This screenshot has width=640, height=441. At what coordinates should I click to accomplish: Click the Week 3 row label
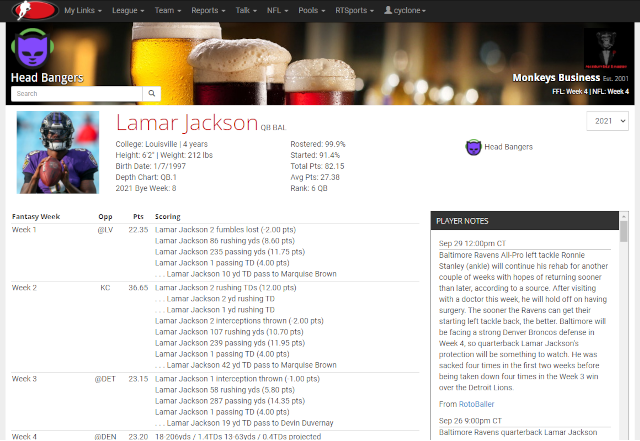coord(24,379)
